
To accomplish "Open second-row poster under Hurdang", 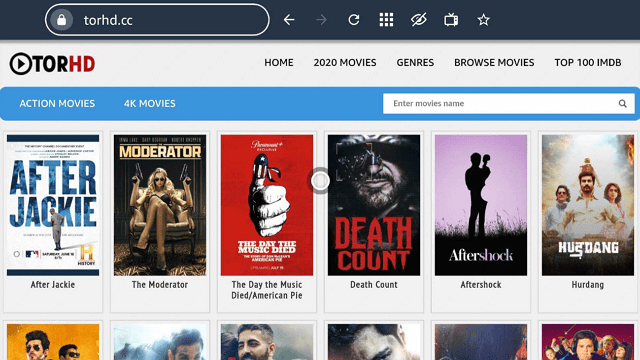I will pos(588,342).
